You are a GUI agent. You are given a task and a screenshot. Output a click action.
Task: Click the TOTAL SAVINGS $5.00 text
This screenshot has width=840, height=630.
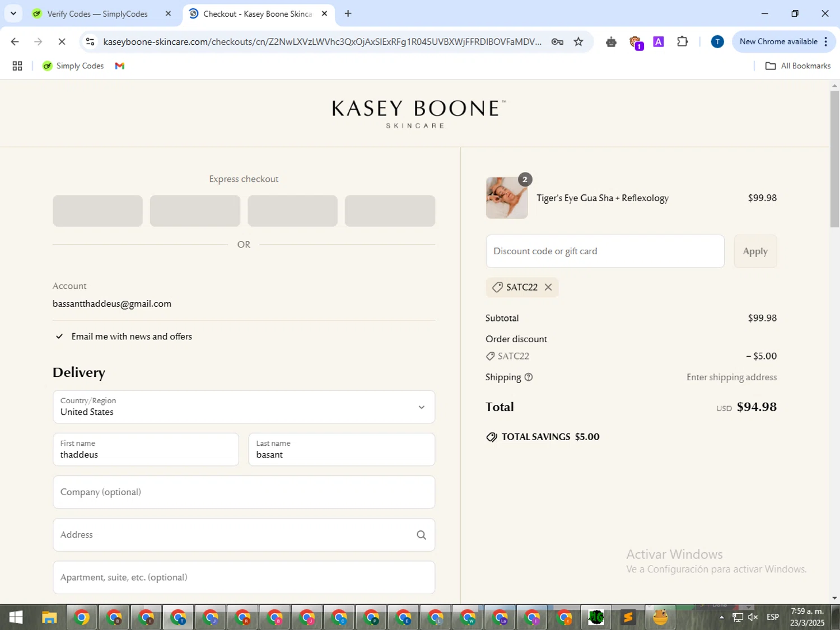pyautogui.click(x=550, y=437)
